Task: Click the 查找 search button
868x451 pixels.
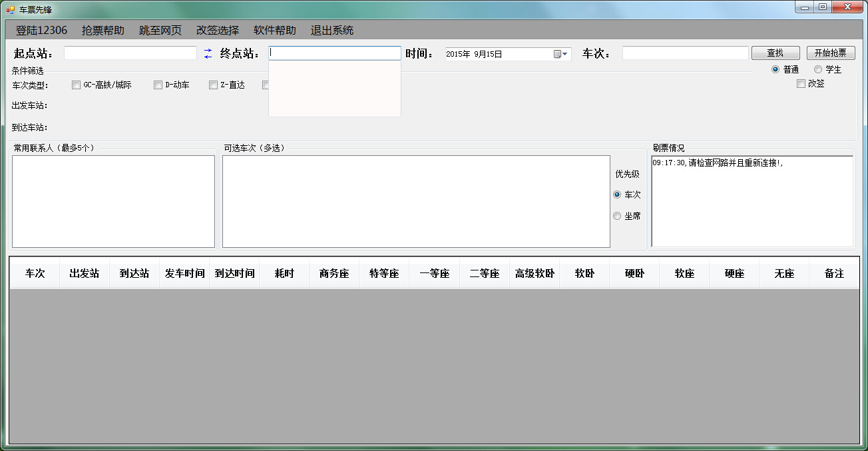Action: pyautogui.click(x=775, y=53)
